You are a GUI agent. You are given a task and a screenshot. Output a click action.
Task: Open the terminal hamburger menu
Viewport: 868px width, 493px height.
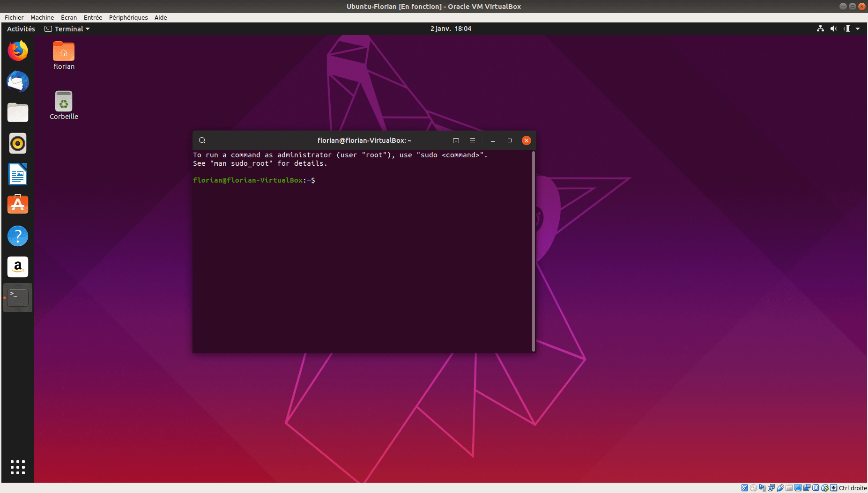(x=473, y=140)
